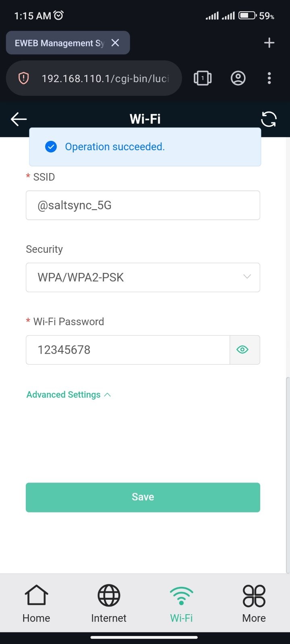Image resolution: width=290 pixels, height=644 pixels.
Task: Collapse the Advanced Settings section
Action: [68, 394]
